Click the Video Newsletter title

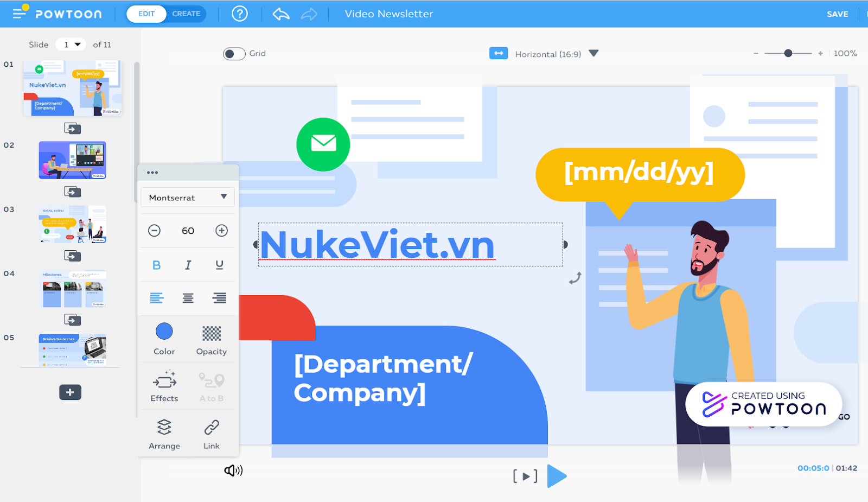[389, 14]
